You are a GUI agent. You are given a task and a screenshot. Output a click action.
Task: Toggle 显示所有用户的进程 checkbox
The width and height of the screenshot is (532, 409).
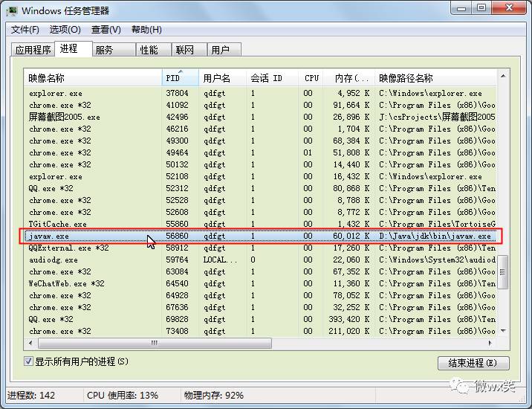pos(28,361)
